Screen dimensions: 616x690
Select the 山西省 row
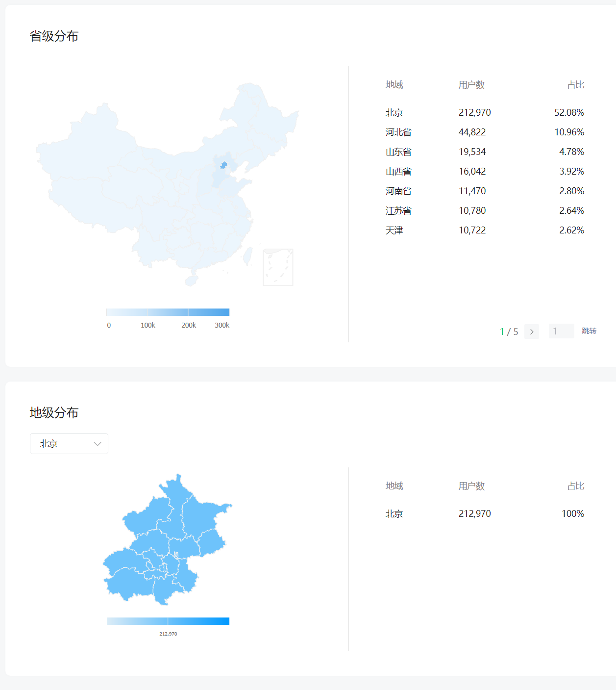pos(485,171)
